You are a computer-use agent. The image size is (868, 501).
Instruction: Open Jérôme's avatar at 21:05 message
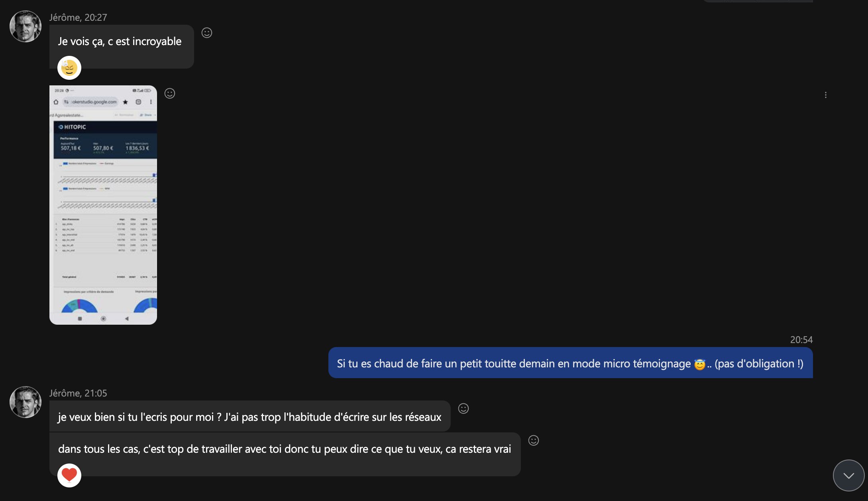click(26, 402)
